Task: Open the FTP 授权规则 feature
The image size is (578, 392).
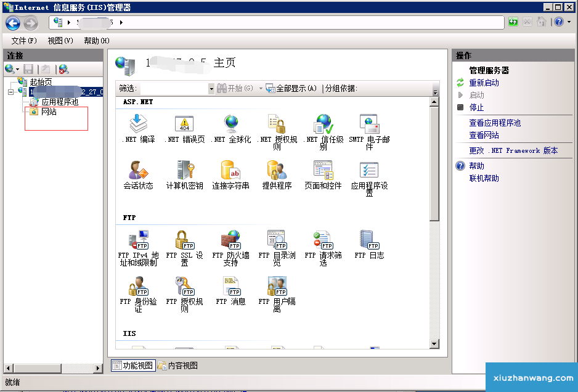Action: 184,294
